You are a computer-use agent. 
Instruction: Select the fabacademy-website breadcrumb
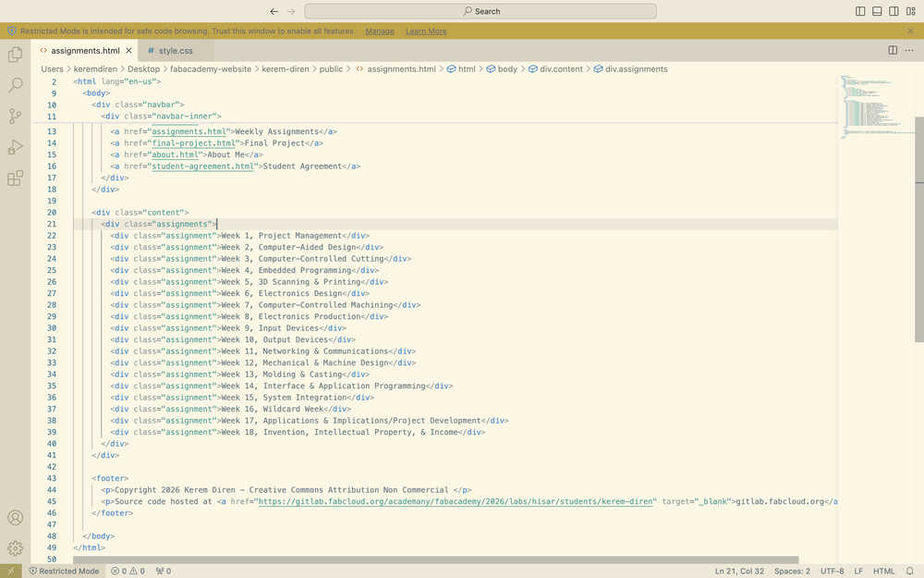coord(211,69)
